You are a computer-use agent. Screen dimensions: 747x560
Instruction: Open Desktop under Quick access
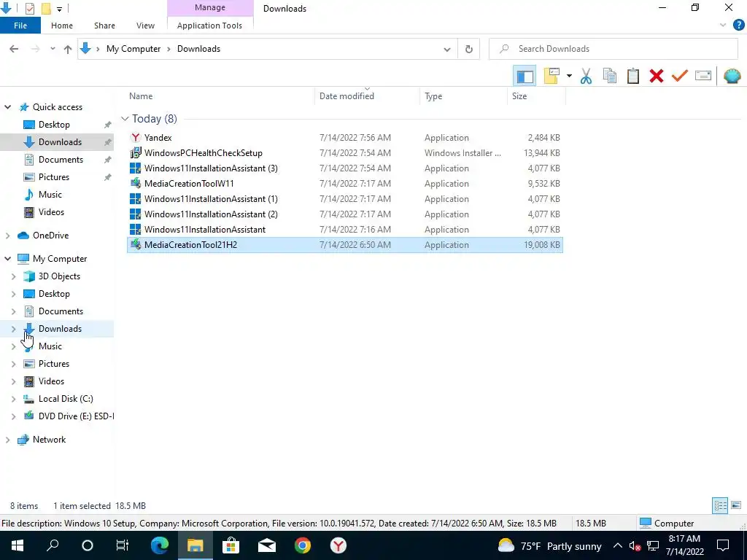54,125
